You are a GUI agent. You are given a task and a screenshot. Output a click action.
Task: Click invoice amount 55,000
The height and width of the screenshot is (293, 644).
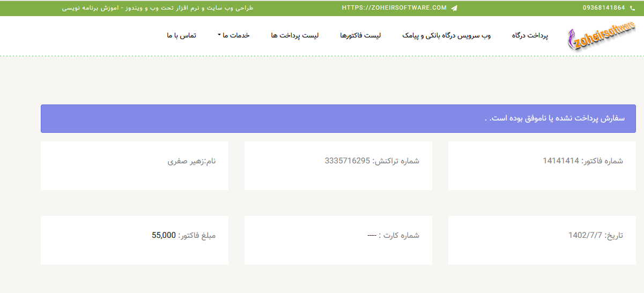coord(164,235)
